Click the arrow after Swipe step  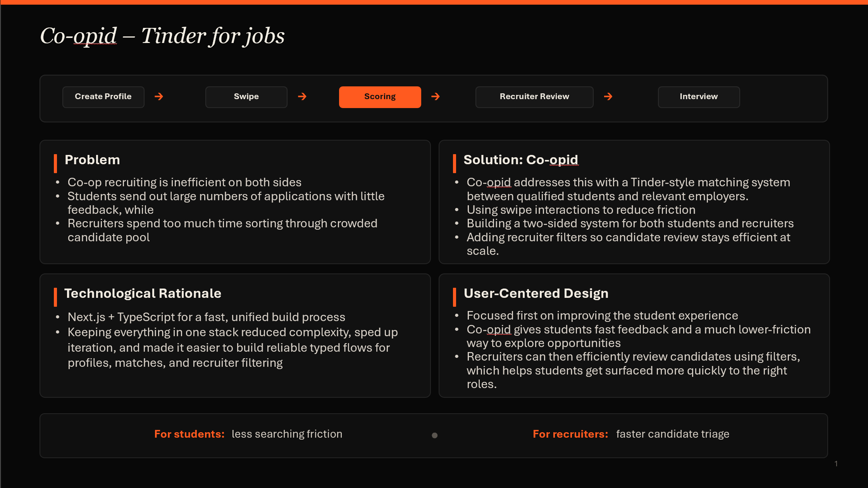tap(302, 96)
